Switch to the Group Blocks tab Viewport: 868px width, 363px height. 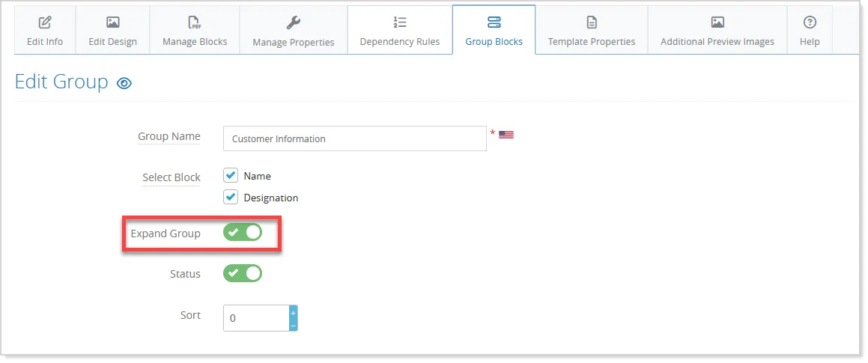pos(494,30)
